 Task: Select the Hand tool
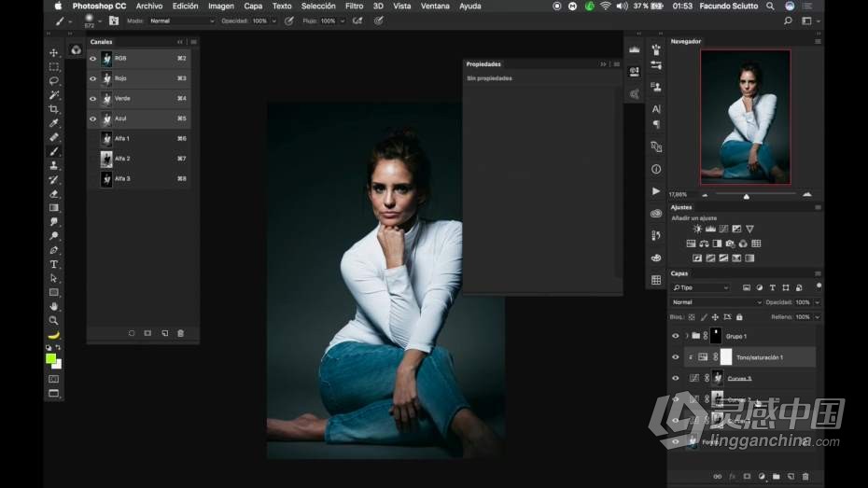click(x=54, y=306)
